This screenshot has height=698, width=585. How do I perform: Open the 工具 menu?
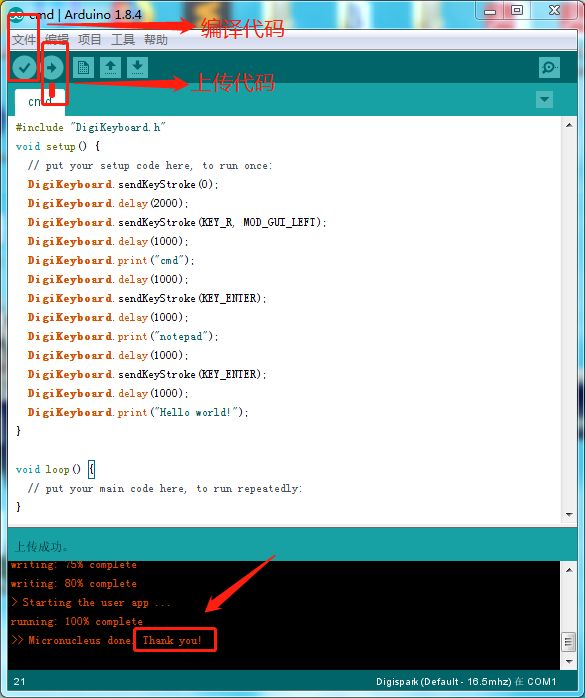coord(123,40)
